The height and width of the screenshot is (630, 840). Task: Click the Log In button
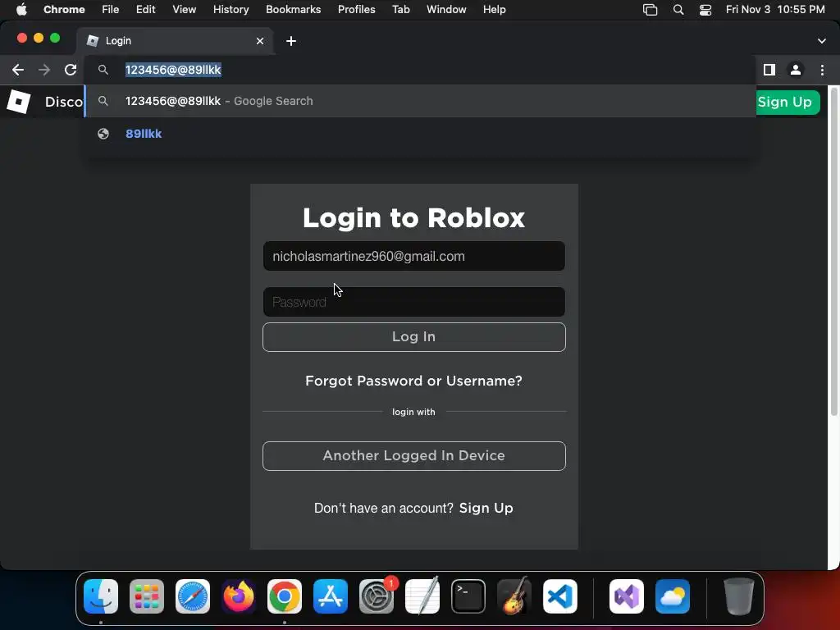413,337
